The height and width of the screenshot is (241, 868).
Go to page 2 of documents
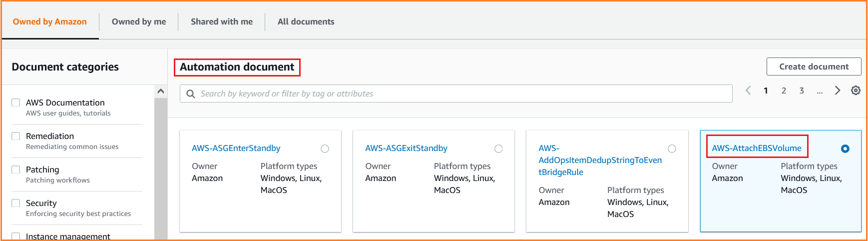coord(784,90)
